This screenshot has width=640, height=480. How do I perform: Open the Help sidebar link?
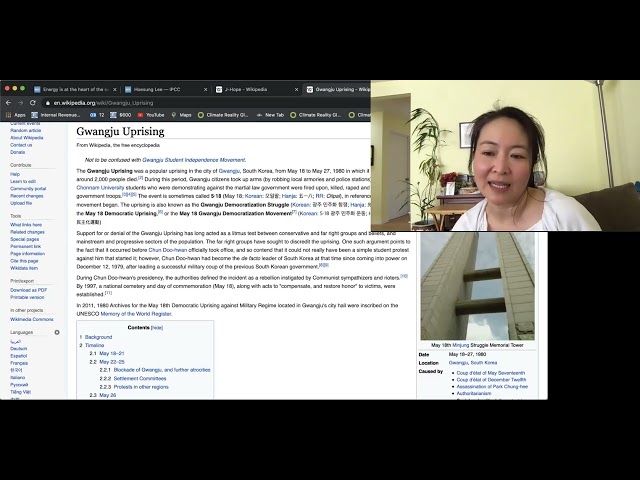coord(15,174)
